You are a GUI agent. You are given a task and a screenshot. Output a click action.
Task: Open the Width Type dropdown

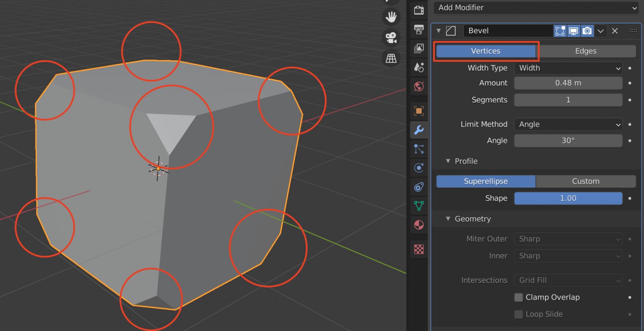pos(568,68)
